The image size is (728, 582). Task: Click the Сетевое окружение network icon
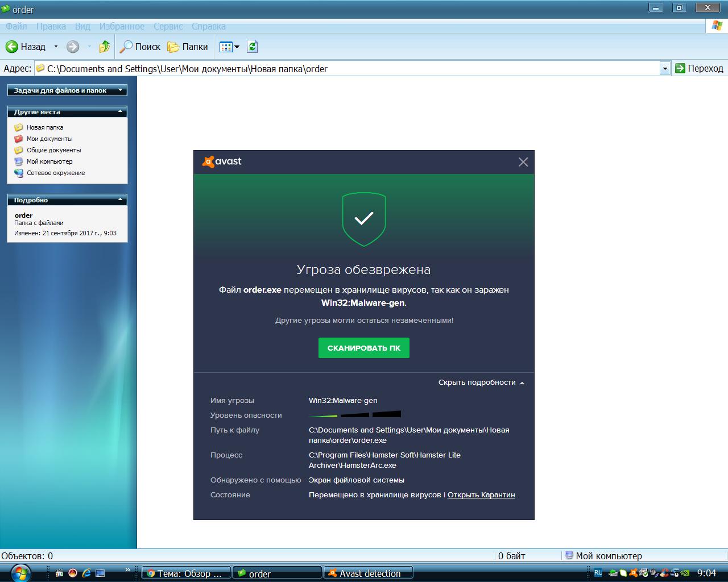(19, 173)
